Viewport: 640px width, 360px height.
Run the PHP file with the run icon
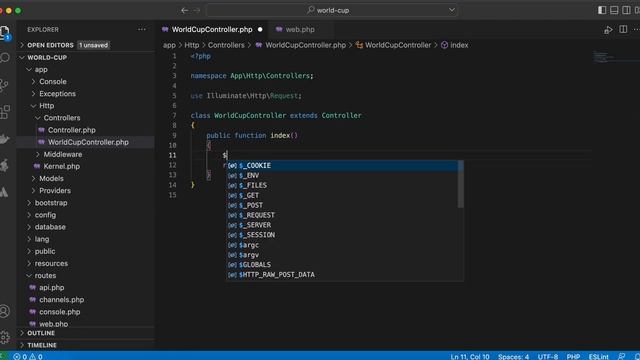click(x=608, y=30)
